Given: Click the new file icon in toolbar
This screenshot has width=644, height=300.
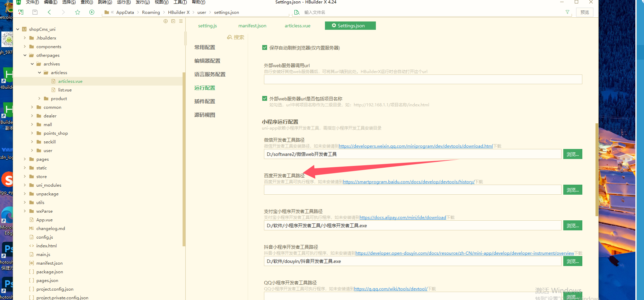Looking at the screenshot, I should [x=21, y=12].
